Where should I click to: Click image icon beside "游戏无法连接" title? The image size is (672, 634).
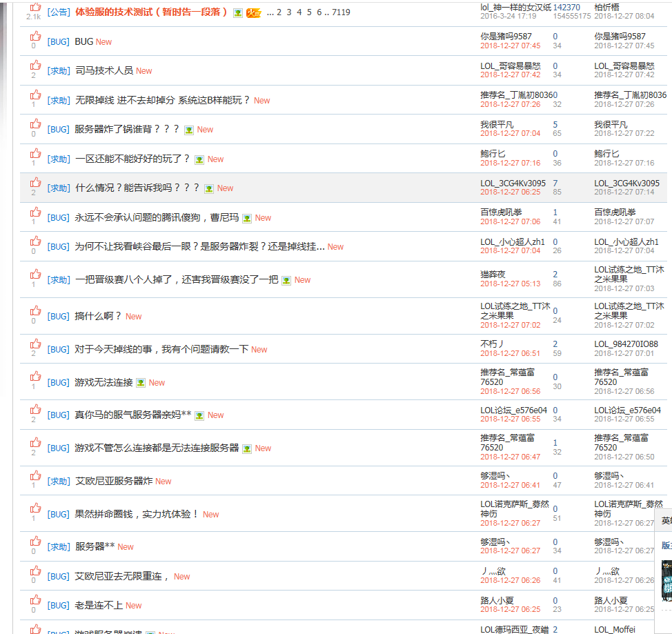(141, 383)
